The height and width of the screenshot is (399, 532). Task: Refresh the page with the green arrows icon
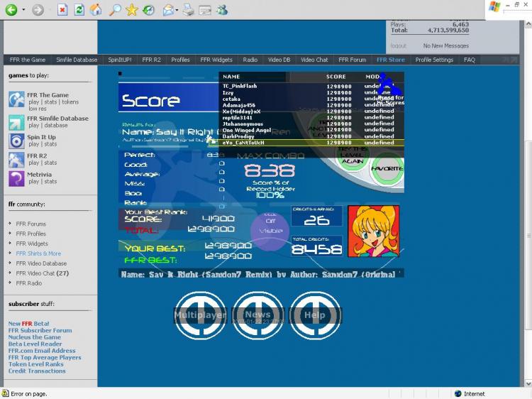(x=79, y=9)
